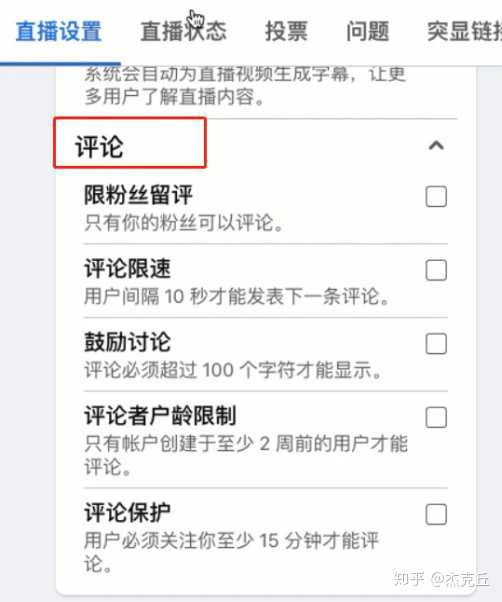The width and height of the screenshot is (502, 602).
Task: Select the 直播设置 tab
Action: pyautogui.click(x=59, y=31)
